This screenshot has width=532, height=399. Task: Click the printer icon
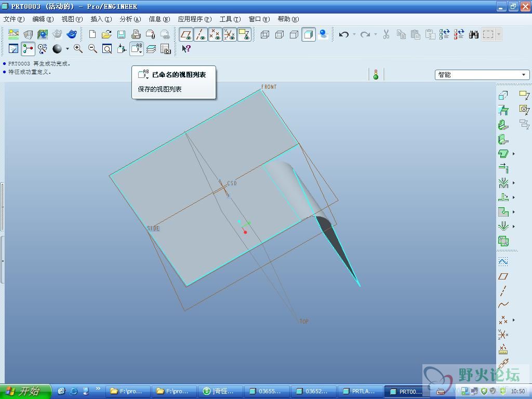(136, 34)
